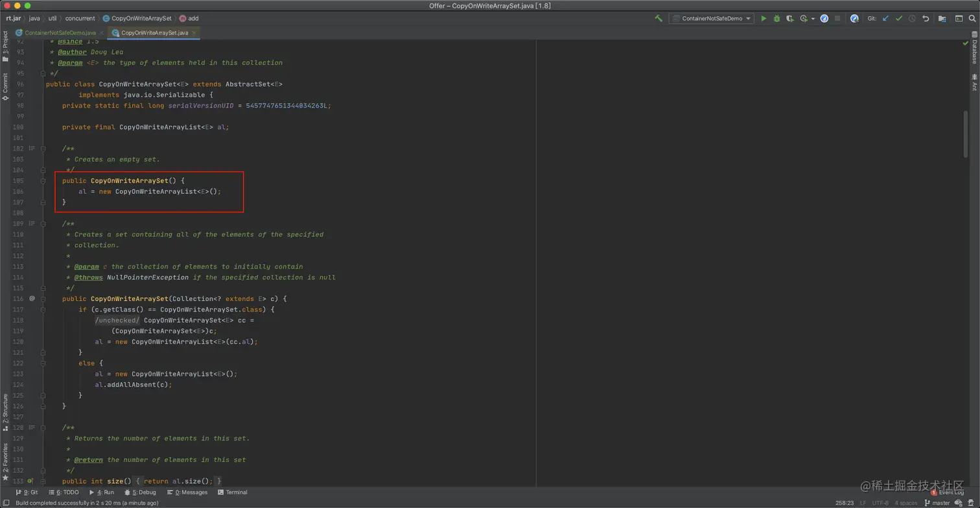
Task: Start debugging with the green bug icon
Action: pos(776,19)
